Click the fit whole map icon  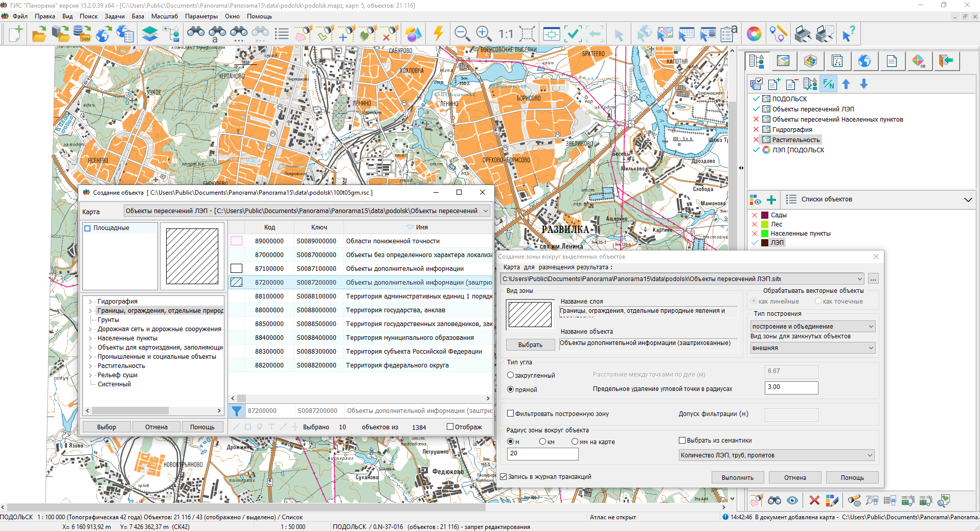527,34
